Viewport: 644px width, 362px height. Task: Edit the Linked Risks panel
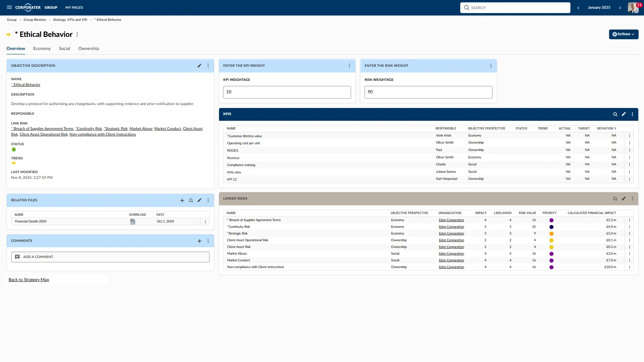pos(624,199)
